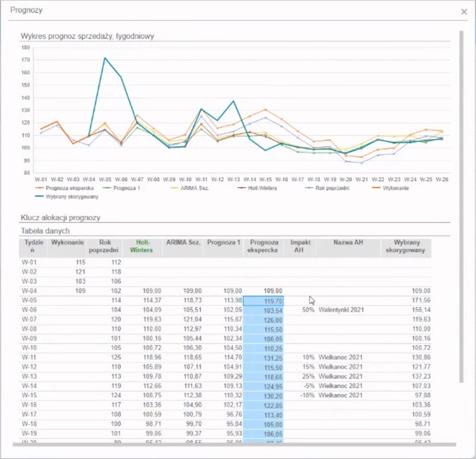Toggle Prognoza ekspercka series in chart legend
Image resolution: width=476 pixels, height=459 pixels.
point(69,188)
